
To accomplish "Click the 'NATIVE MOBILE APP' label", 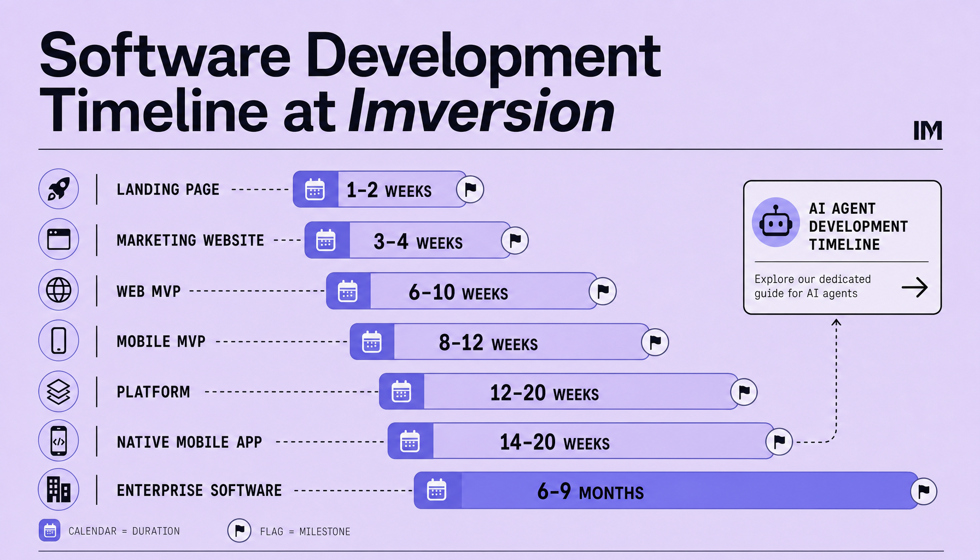I will coord(190,441).
